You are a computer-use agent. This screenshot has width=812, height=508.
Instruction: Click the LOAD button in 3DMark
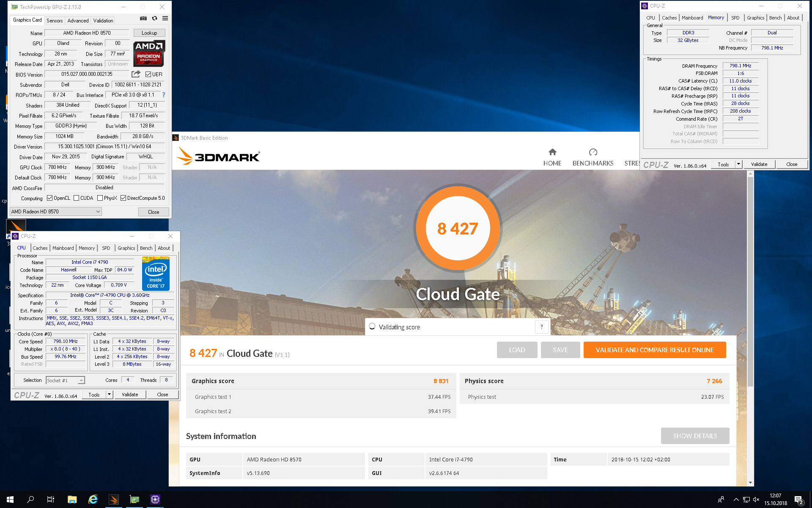click(x=517, y=350)
